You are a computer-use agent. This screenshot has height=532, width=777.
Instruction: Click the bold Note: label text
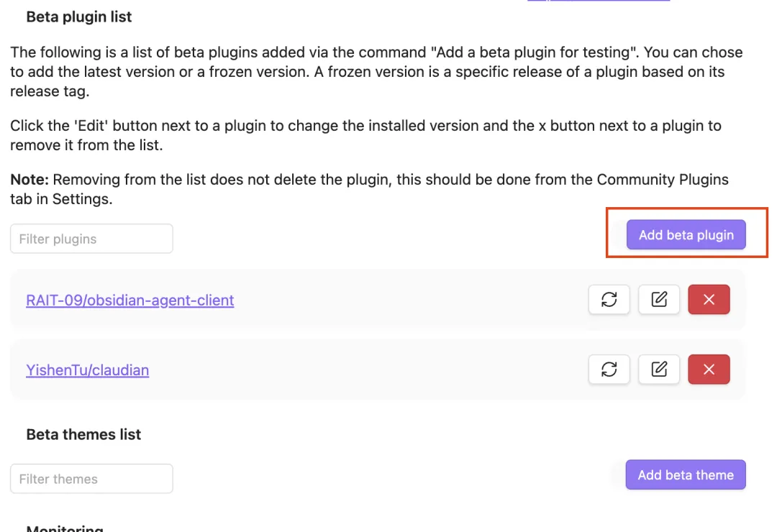[29, 180]
